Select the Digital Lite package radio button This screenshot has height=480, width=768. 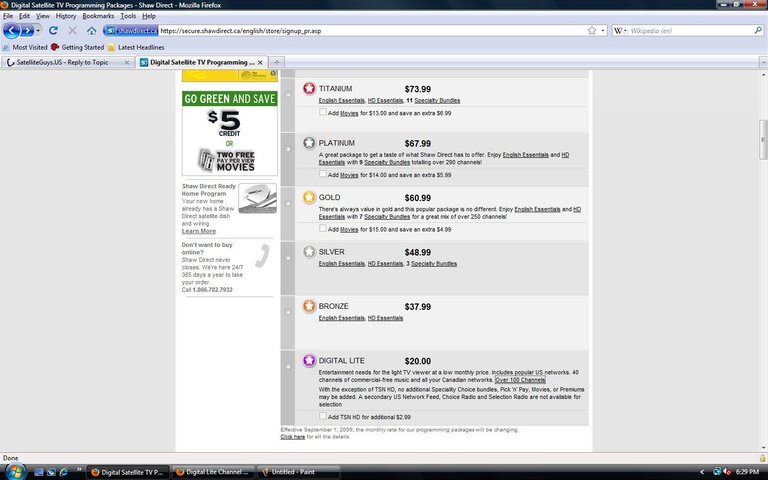(288, 366)
